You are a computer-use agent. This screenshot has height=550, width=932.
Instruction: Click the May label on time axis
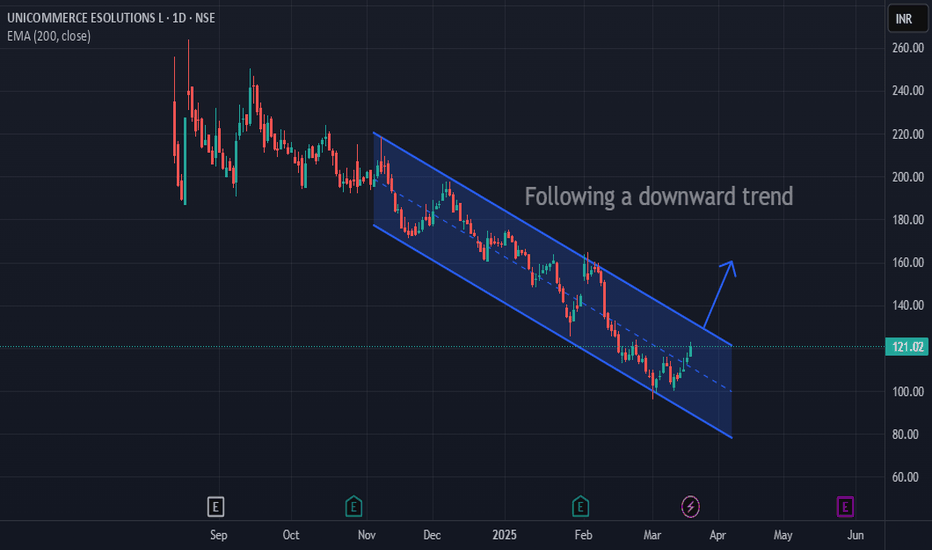783,535
